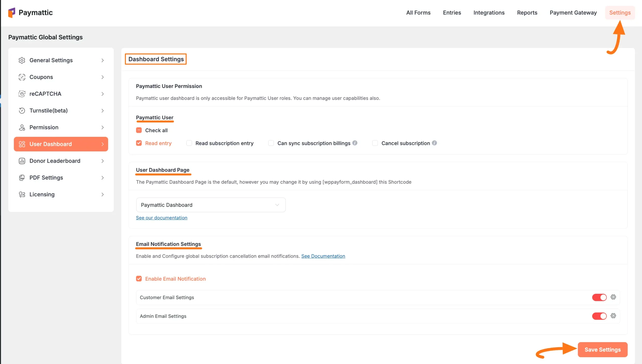Uncheck Enable Email Notification
The width and height of the screenshot is (642, 364).
139,279
